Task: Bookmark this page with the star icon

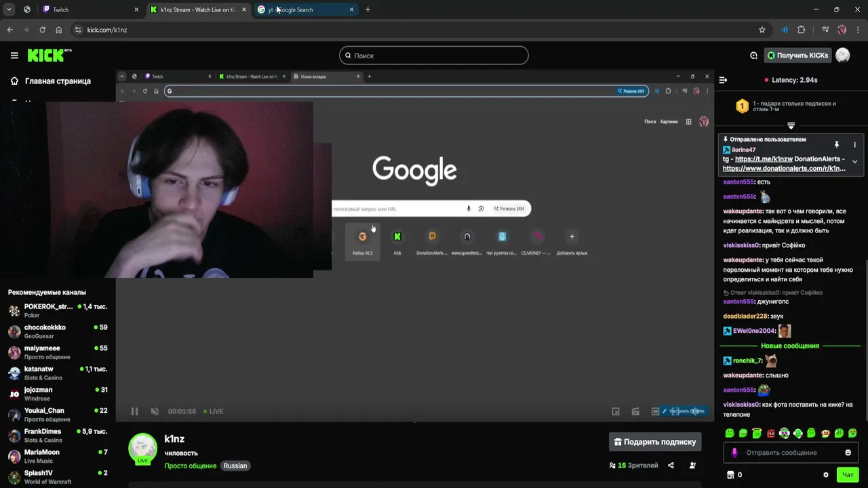Action: pyautogui.click(x=762, y=30)
